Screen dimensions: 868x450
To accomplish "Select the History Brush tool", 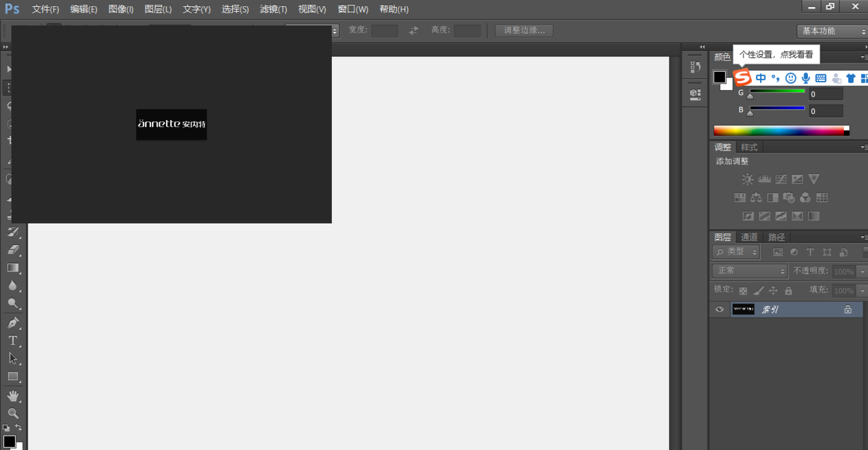I will (13, 232).
